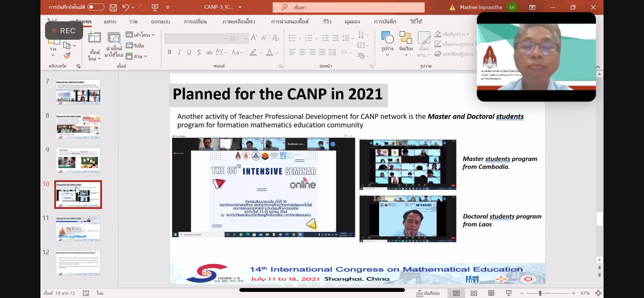
Task: Open the Review ribbon tab
Action: (327, 22)
